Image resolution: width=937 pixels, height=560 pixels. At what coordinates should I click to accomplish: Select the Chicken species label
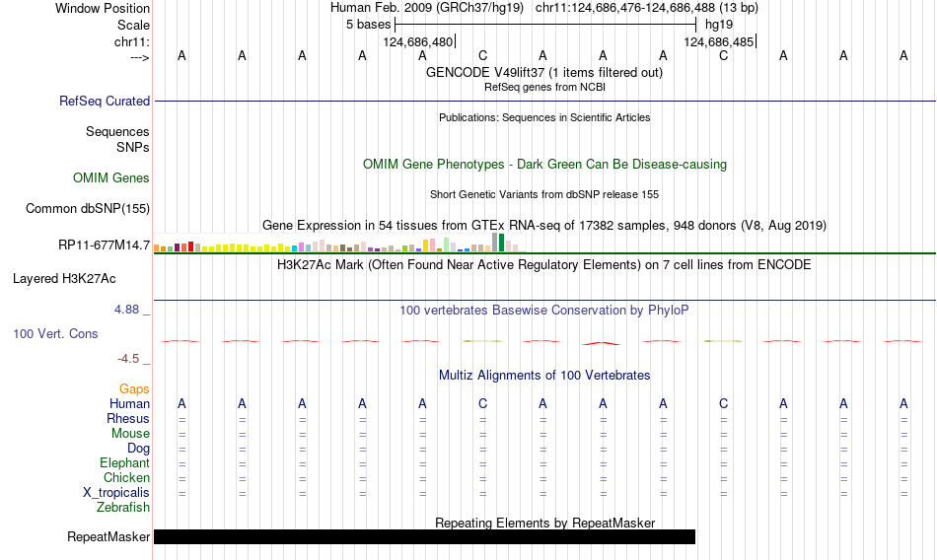tap(126, 477)
